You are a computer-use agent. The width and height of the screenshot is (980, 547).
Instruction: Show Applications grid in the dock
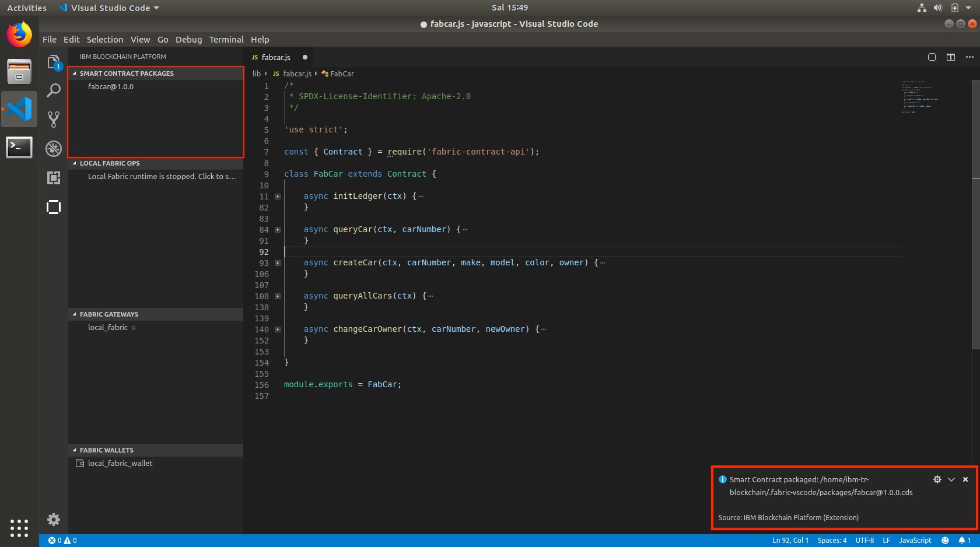19,528
